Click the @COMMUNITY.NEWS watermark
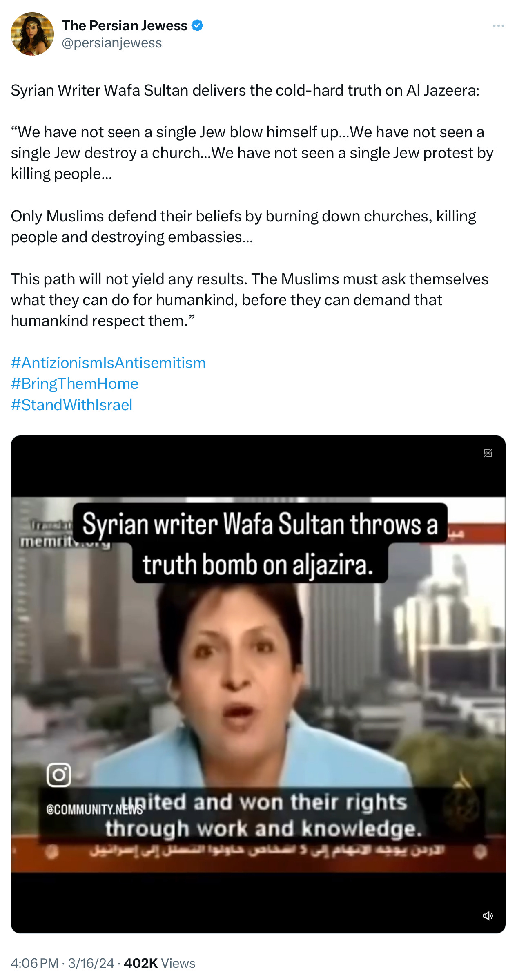517x980 pixels. click(x=95, y=809)
